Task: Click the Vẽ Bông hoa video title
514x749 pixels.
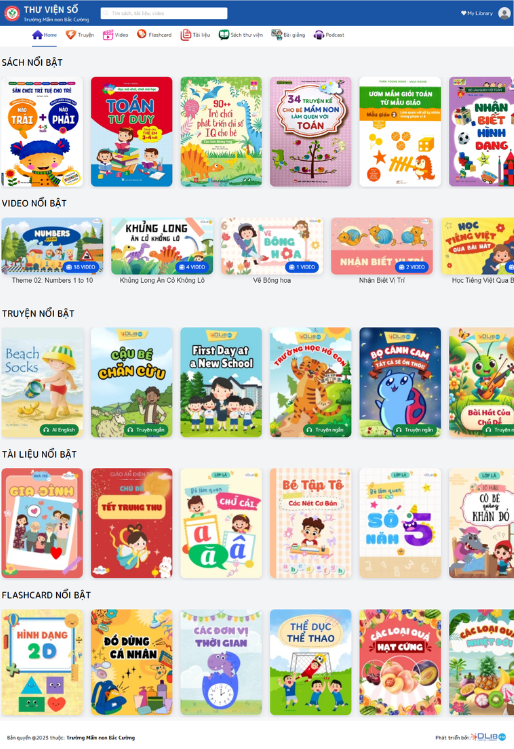Action: point(272,281)
